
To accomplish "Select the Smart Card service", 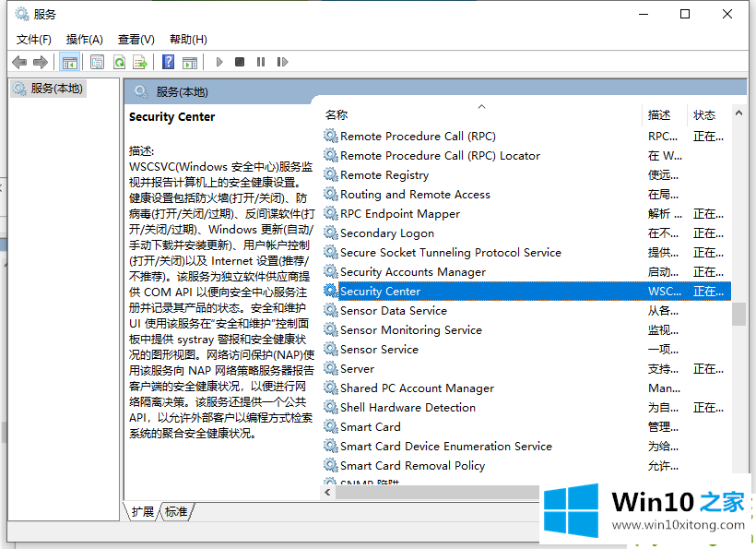I will click(x=526, y=426).
